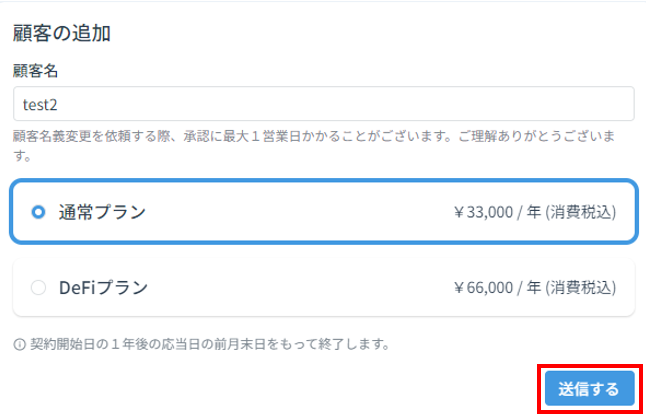Focus the 顧客名 input field
The width and height of the screenshot is (646, 416).
click(323, 104)
